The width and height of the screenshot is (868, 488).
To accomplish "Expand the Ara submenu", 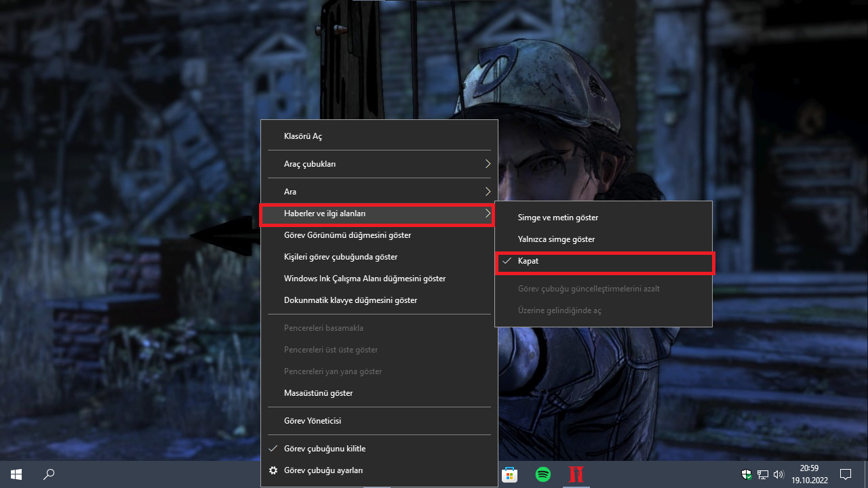I will point(379,192).
